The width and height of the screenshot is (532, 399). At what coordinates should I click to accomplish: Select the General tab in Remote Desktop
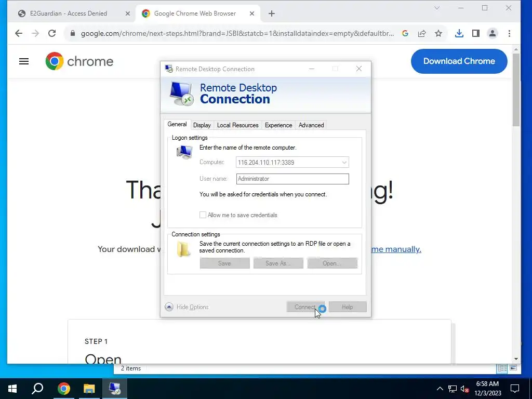(177, 124)
